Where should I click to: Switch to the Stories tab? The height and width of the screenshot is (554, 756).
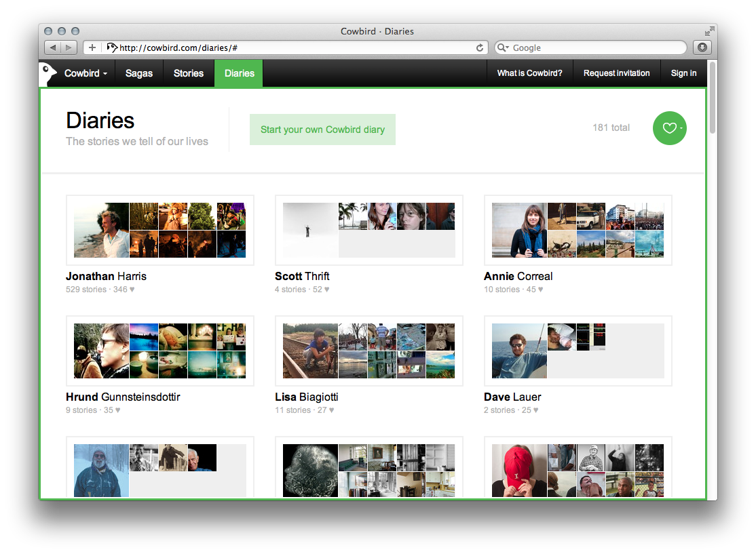pos(188,73)
